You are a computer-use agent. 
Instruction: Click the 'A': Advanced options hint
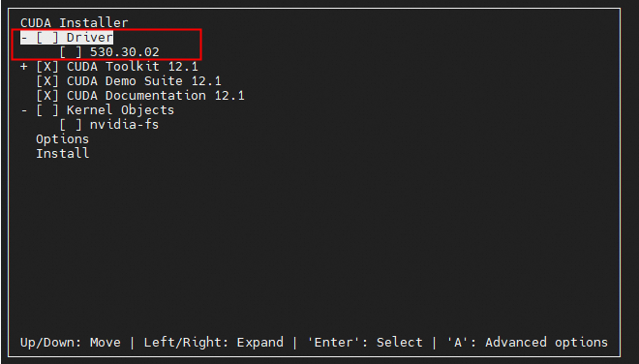pos(528,343)
